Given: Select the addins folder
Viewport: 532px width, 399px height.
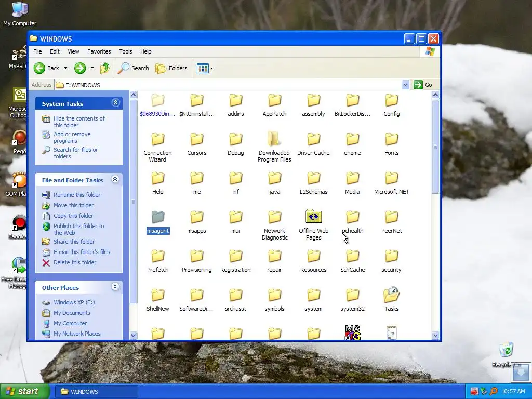Looking at the screenshot, I should pos(236,105).
